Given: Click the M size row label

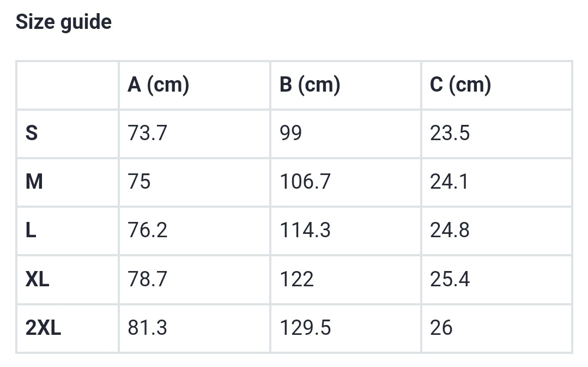Looking at the screenshot, I should pos(34,182).
